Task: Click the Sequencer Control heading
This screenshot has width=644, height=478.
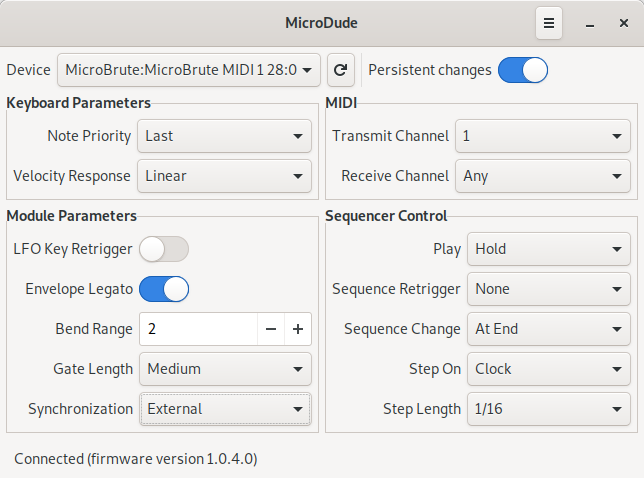Action: 386,216
